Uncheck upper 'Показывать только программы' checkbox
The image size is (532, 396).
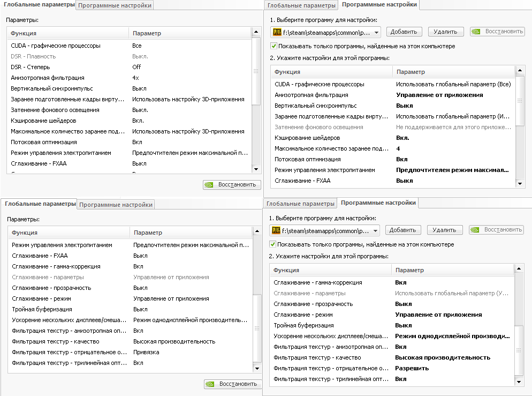coord(274,46)
